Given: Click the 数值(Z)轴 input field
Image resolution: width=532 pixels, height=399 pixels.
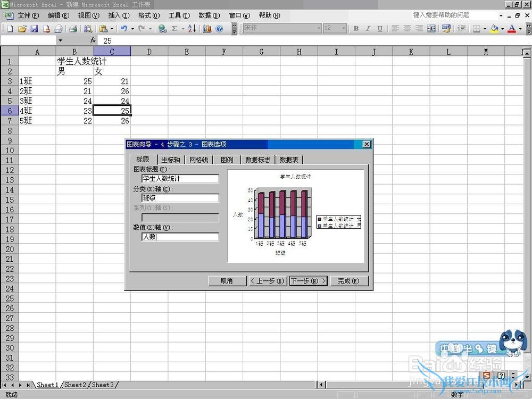Looking at the screenshot, I should (x=180, y=237).
